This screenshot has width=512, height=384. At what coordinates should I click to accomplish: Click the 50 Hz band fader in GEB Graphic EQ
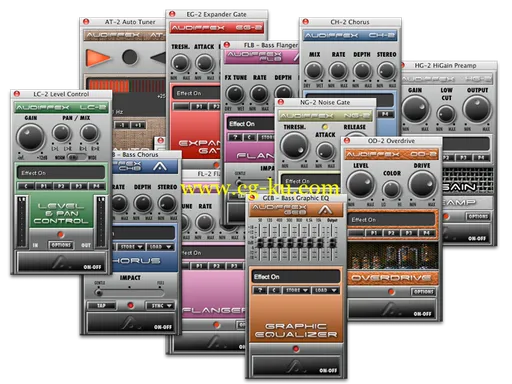tap(260, 243)
